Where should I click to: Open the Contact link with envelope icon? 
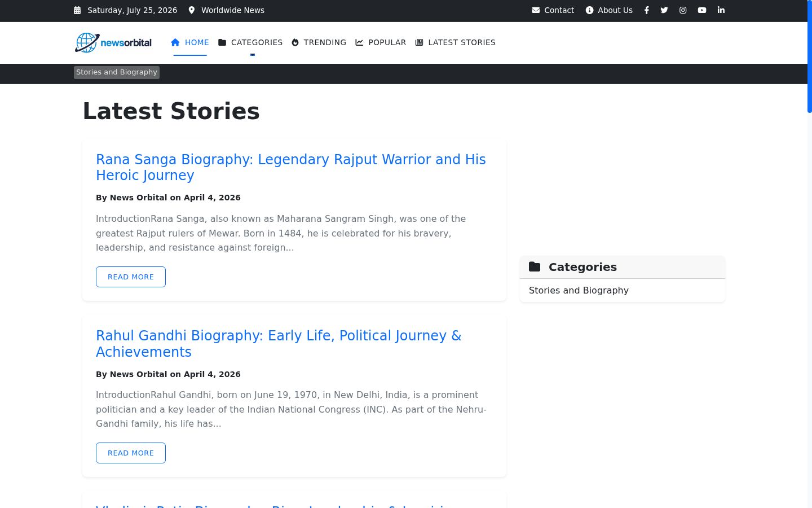point(553,10)
